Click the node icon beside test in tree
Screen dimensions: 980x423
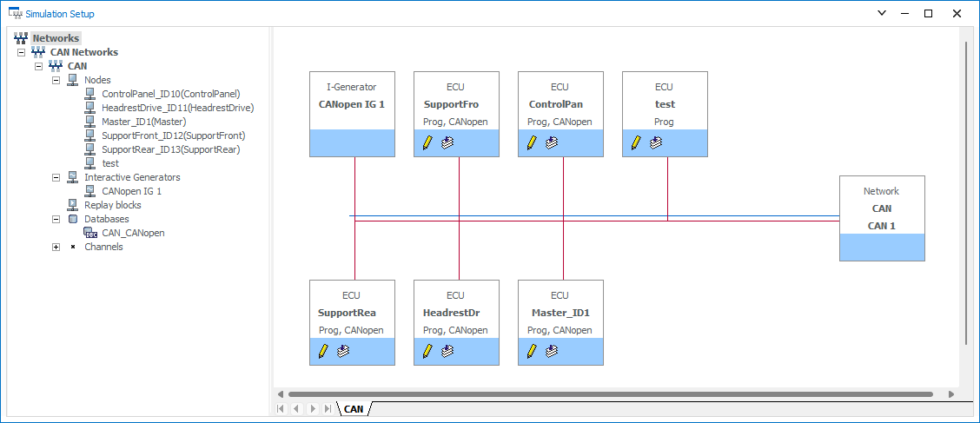click(x=90, y=163)
